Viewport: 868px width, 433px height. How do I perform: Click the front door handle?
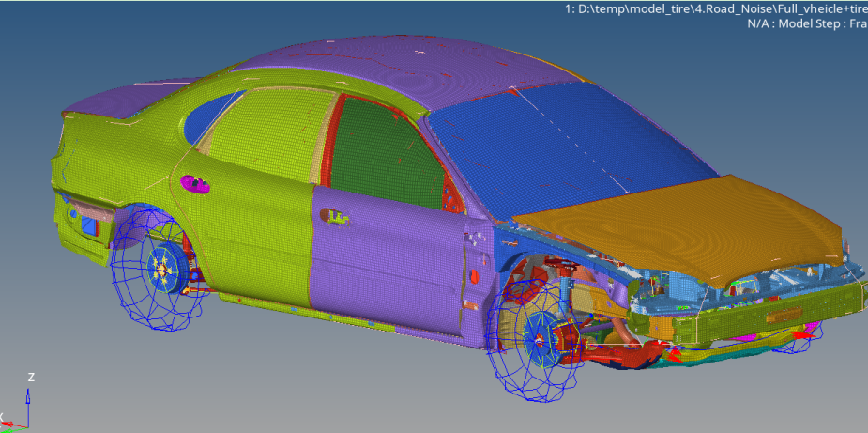[x=338, y=217]
